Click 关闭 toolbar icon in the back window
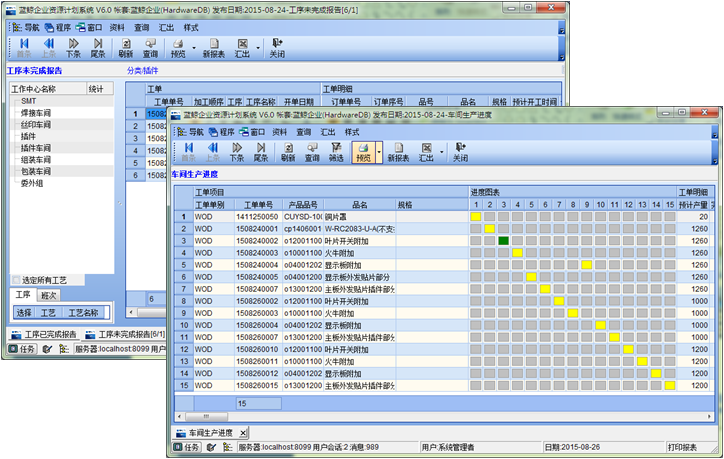 pos(277,48)
